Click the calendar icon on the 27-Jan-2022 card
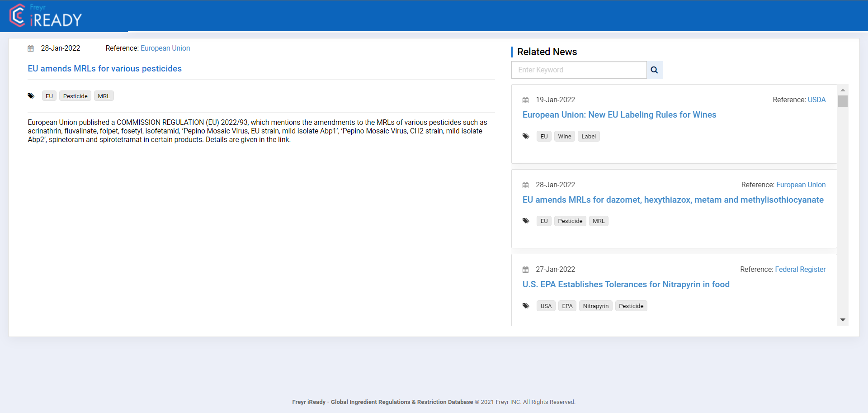868x413 pixels. pos(526,269)
